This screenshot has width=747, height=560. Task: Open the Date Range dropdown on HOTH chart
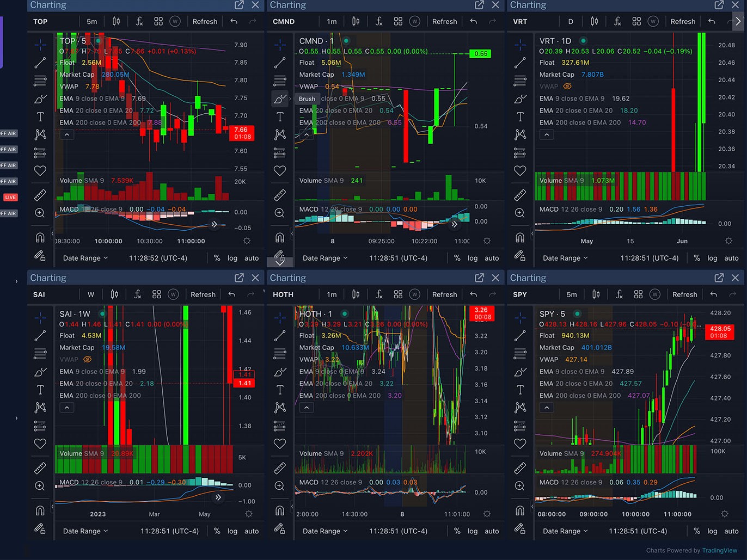(x=324, y=531)
